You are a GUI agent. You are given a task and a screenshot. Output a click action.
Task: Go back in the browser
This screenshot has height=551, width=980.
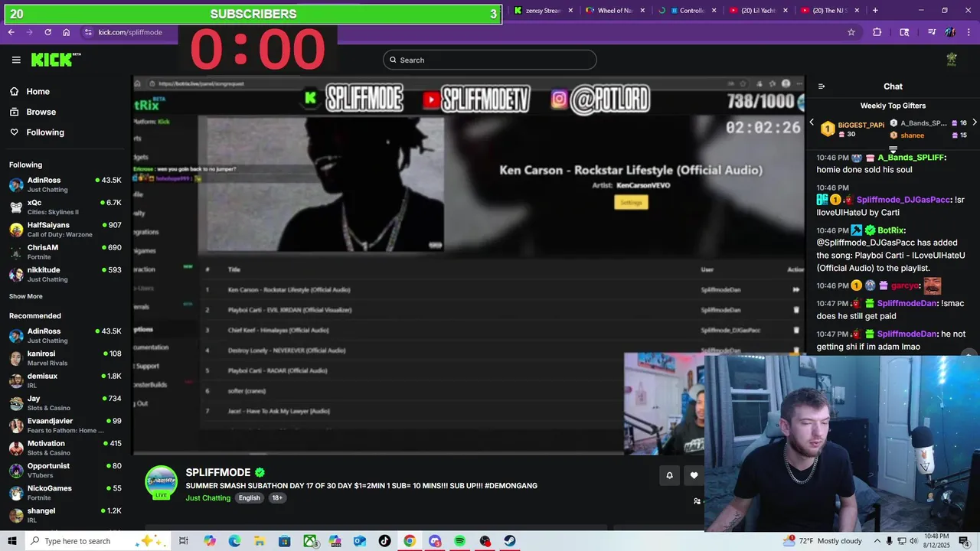tap(11, 32)
